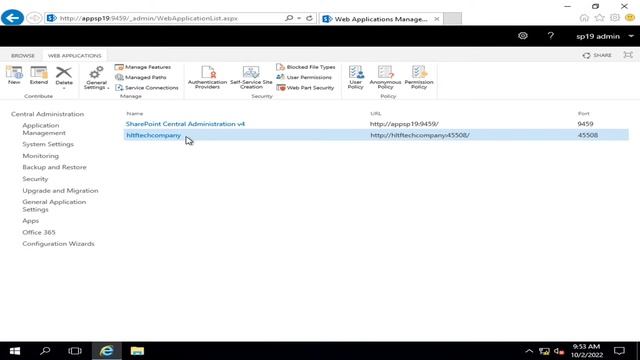Open the System Settings link
640x360 pixels.
tap(48, 144)
